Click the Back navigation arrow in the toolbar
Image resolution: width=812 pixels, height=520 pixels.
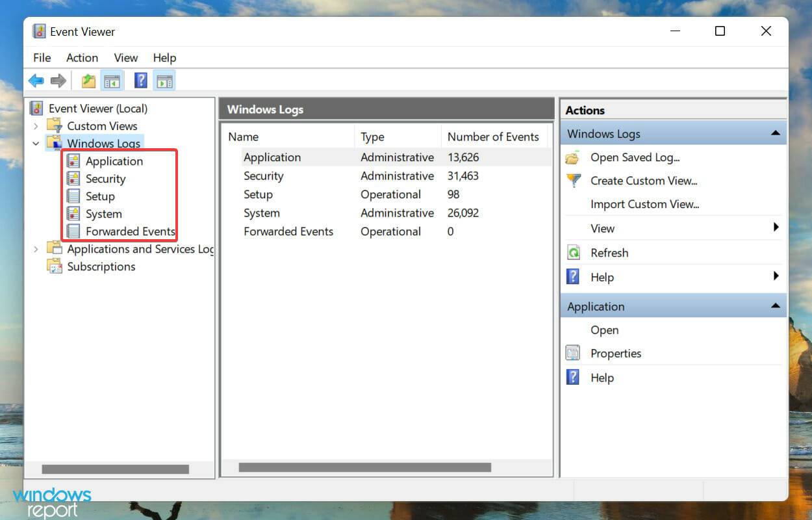(x=36, y=80)
